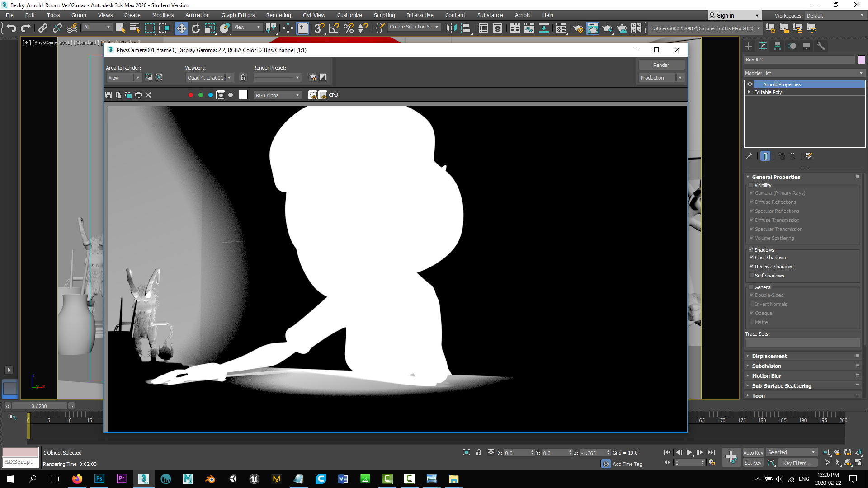Viewport: 868px width, 488px height.
Task: Clone the rendered frame window
Action: (128, 95)
